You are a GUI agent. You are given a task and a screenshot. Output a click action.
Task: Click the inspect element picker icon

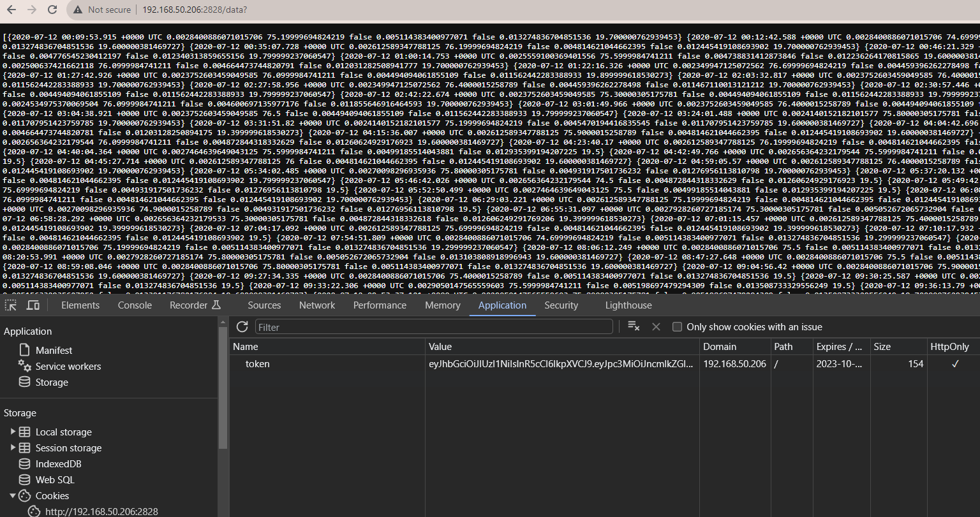coord(11,305)
